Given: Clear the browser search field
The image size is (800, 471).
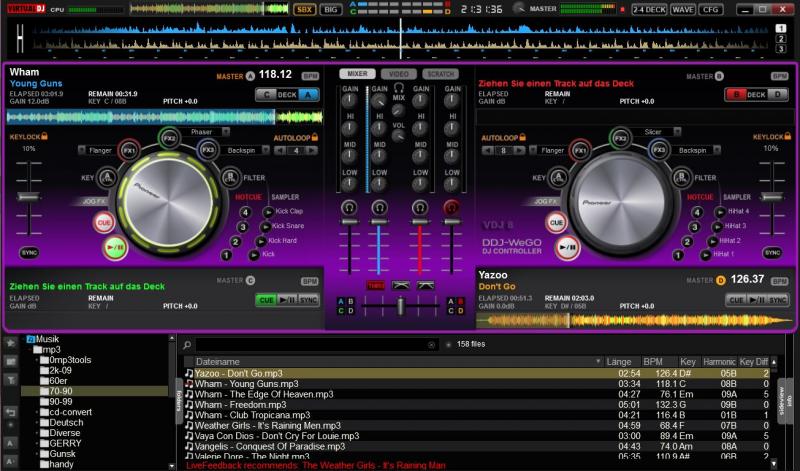Looking at the screenshot, I should [x=432, y=345].
